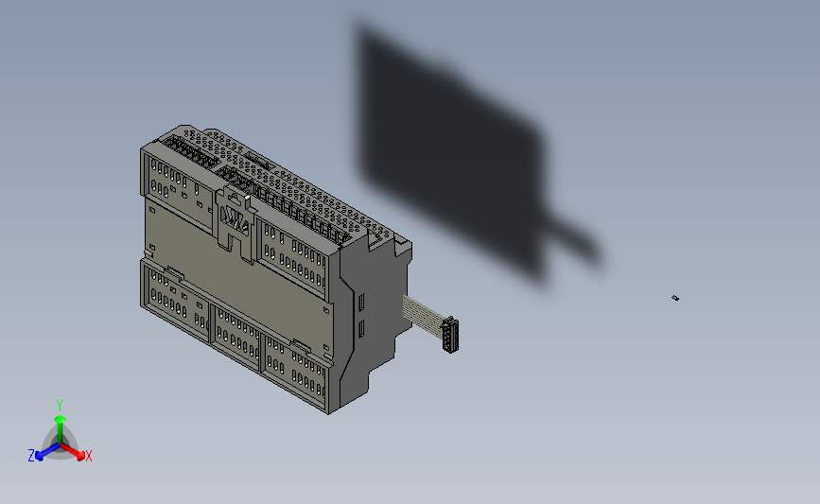Click the blue Z axis of the triad

pos(47,452)
